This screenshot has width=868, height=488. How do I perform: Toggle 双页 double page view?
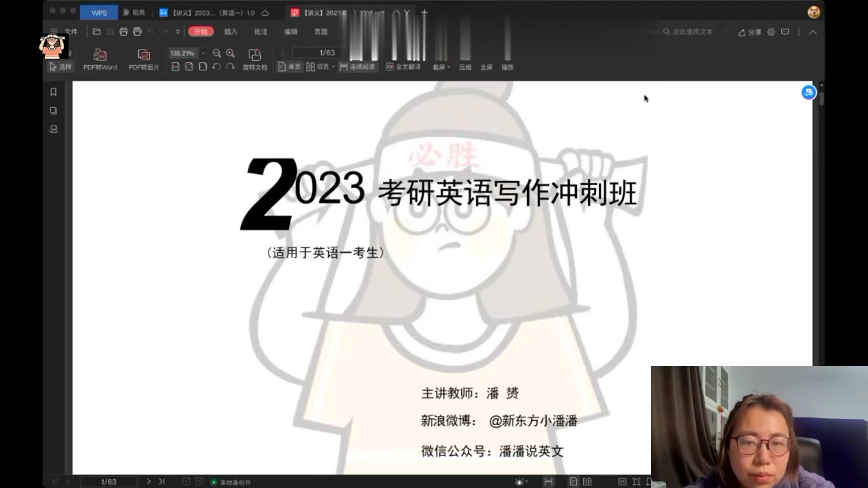click(x=318, y=67)
